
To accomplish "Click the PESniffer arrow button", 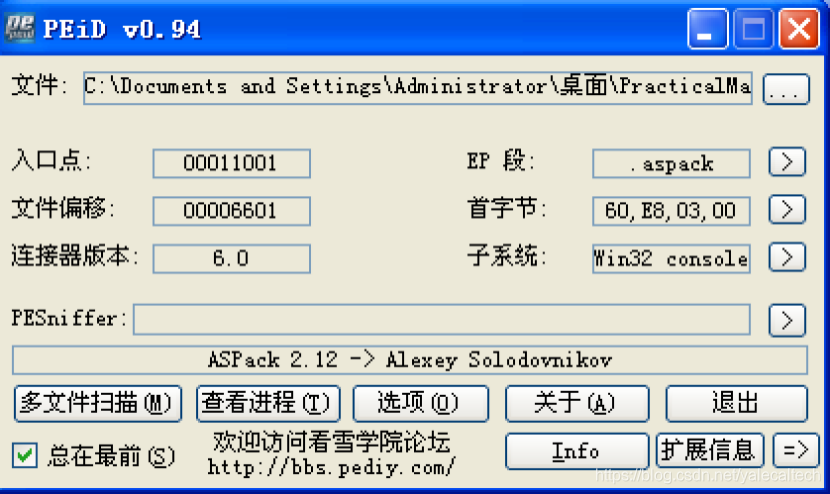I will tap(787, 320).
